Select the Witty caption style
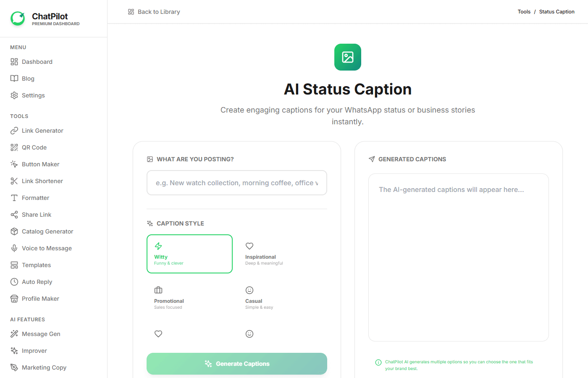This screenshot has height=378, width=588. [x=189, y=254]
